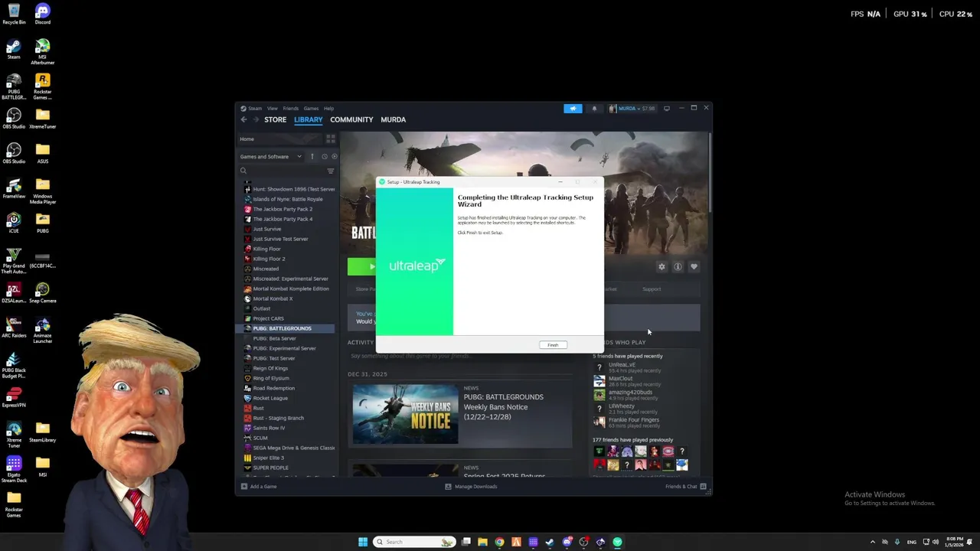Switch Steam to Big Picture mode icon
The height and width of the screenshot is (551, 980).
pyautogui.click(x=666, y=109)
